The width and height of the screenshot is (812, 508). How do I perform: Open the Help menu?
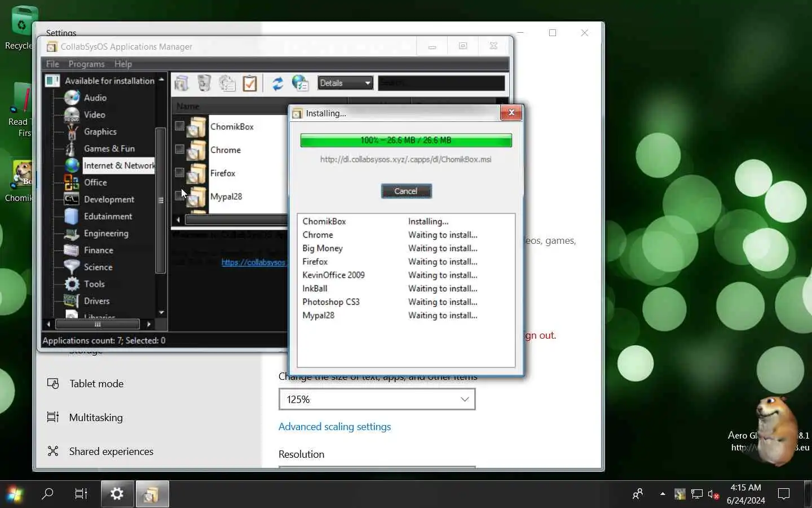click(x=123, y=64)
